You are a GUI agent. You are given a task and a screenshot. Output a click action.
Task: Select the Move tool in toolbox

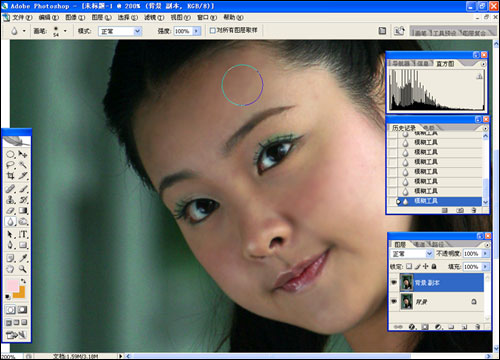[x=23, y=154]
